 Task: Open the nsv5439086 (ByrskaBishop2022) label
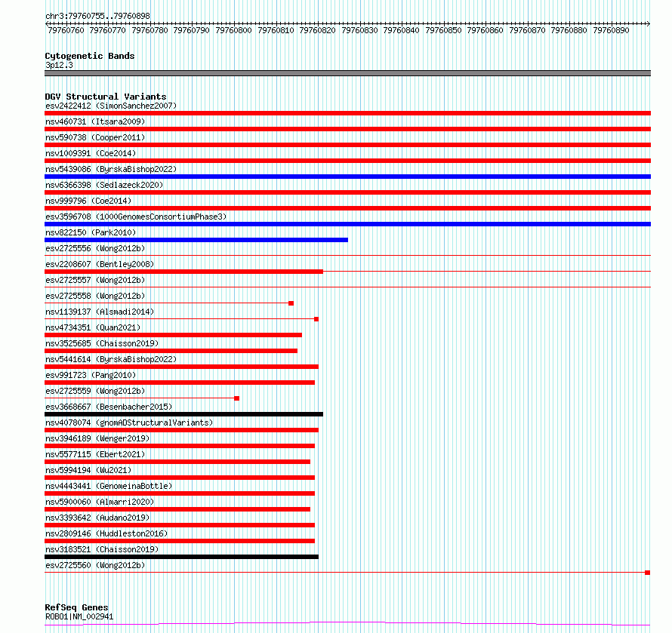111,169
